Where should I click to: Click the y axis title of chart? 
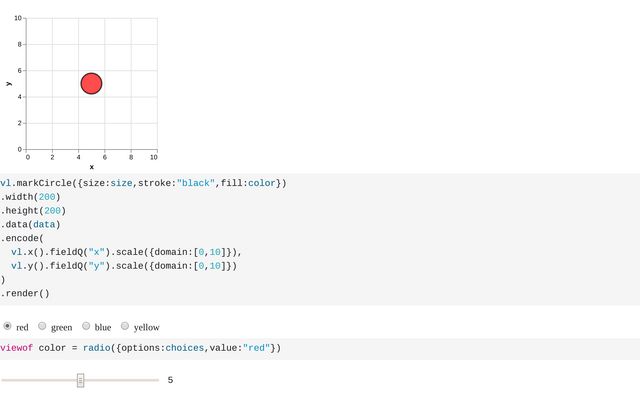coord(8,84)
